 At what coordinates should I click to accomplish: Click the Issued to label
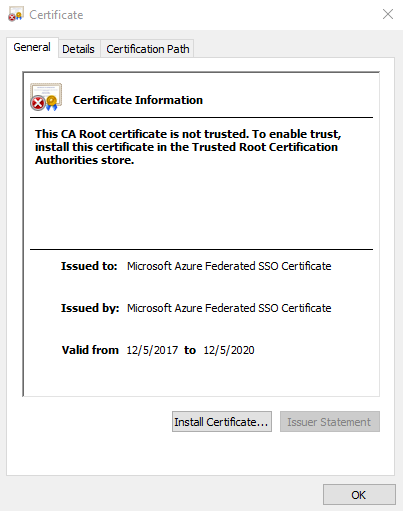(x=89, y=266)
